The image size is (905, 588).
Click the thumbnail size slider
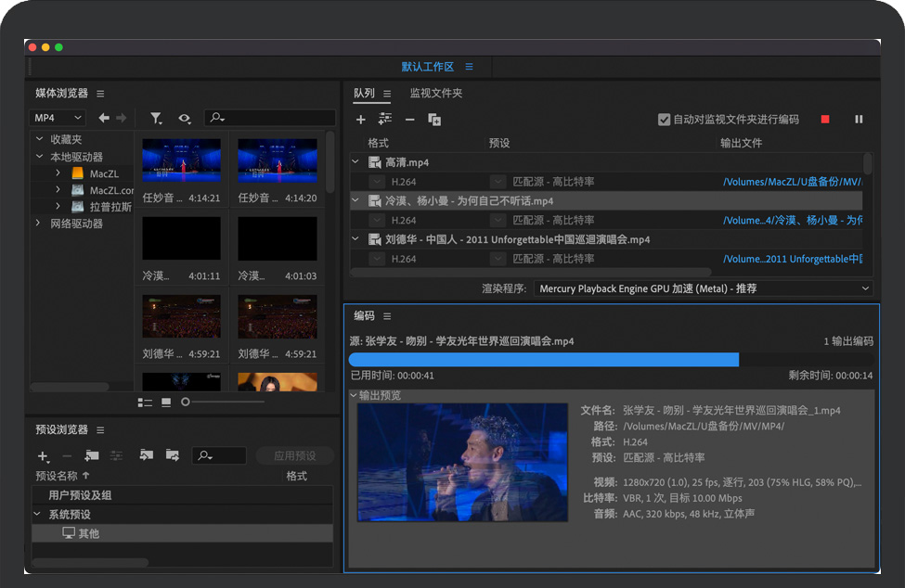click(x=187, y=403)
